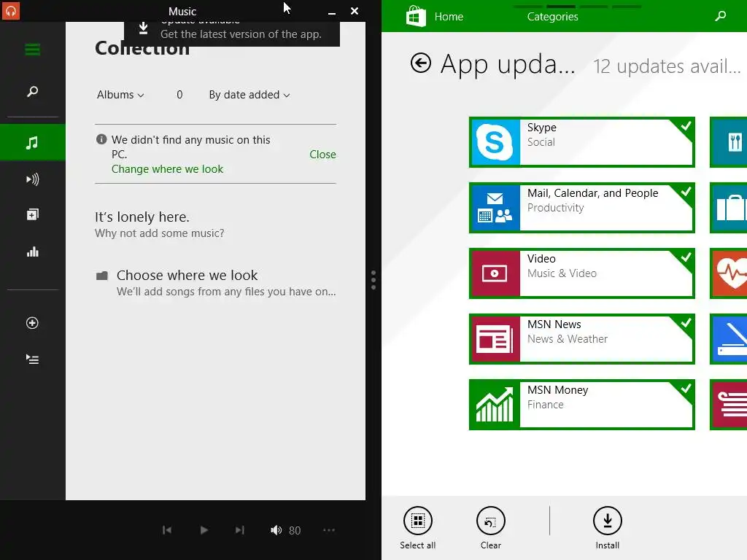Click the 12 updates available text
The height and width of the screenshot is (560, 747).
667,66
